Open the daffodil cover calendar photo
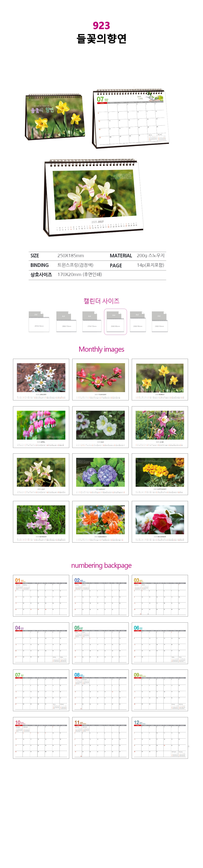The height and width of the screenshot is (868, 203). 55,117
